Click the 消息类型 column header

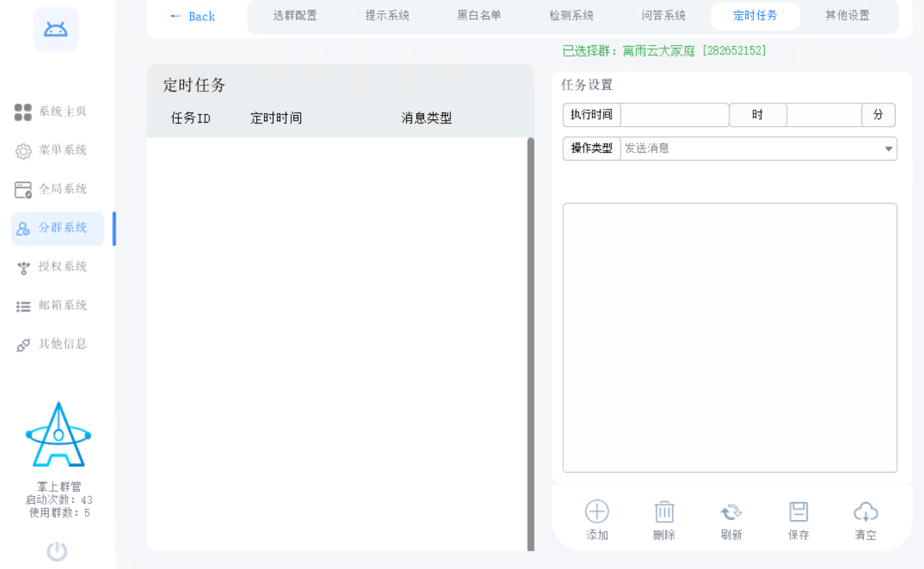coord(427,118)
